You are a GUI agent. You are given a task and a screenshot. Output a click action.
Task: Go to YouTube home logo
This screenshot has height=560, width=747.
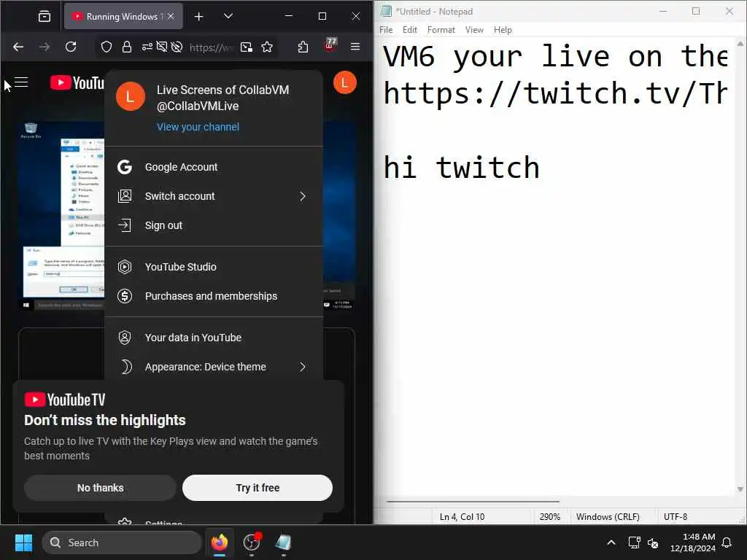coord(77,83)
